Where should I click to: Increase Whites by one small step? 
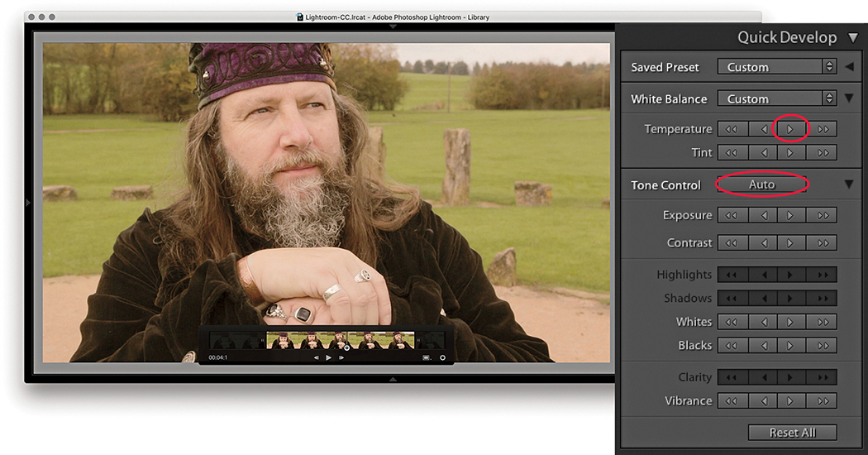coord(791,322)
